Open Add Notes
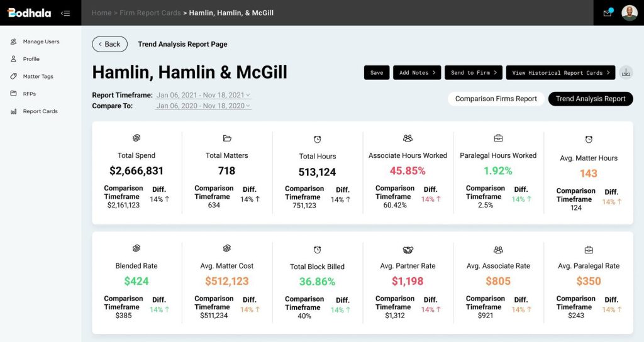The width and height of the screenshot is (644, 342). pyautogui.click(x=417, y=73)
